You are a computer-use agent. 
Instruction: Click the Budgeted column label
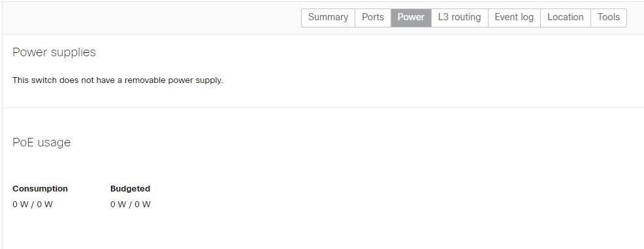point(130,189)
